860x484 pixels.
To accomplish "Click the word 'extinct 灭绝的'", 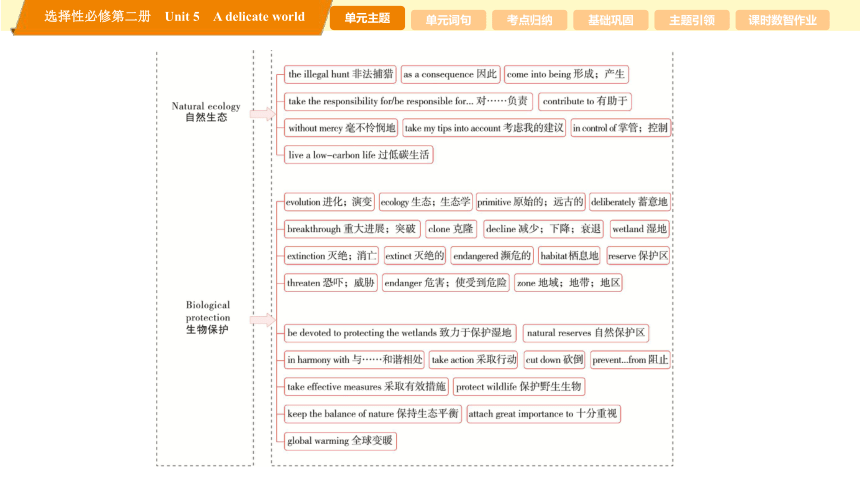I will coord(415,256).
